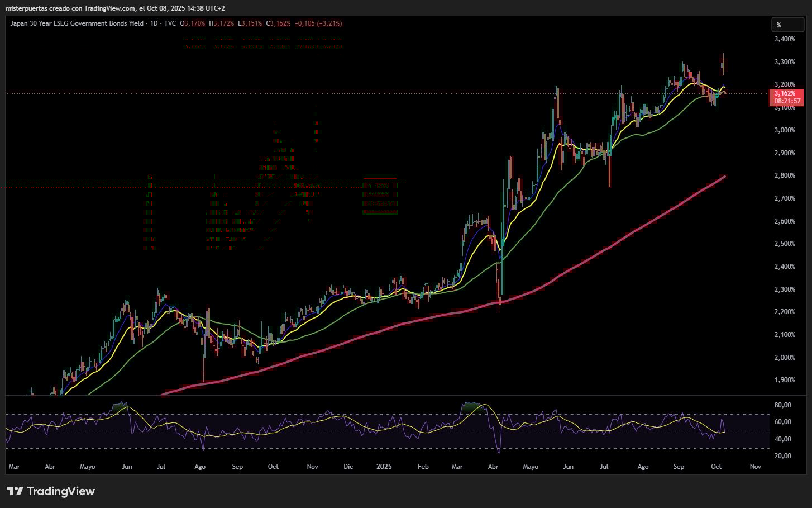The width and height of the screenshot is (812, 508).
Task: Click the TradingView logo icon
Action: (15, 491)
